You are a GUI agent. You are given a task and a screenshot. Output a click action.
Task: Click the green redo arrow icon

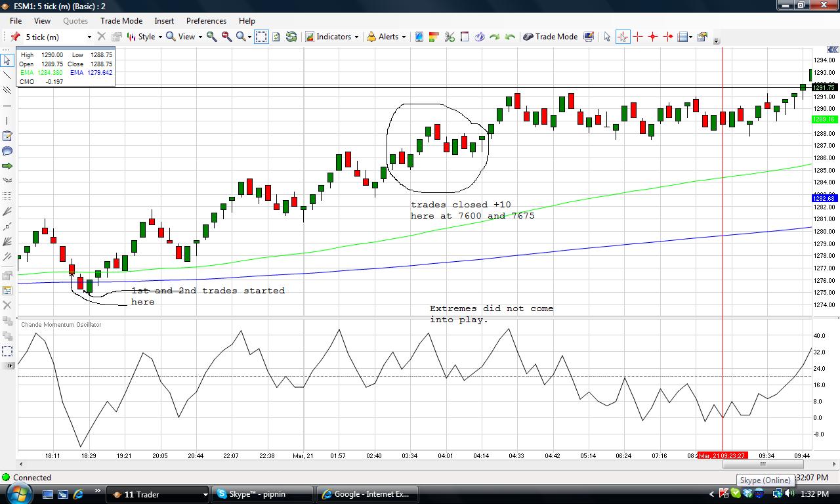[495, 37]
